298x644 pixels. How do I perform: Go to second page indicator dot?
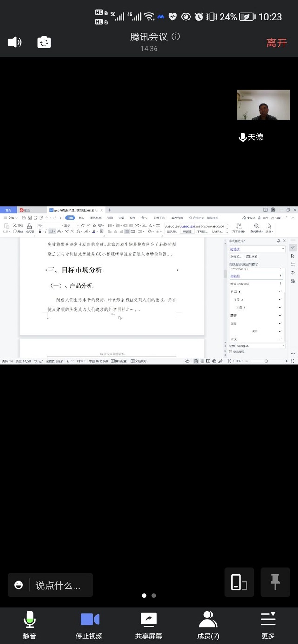click(154, 595)
